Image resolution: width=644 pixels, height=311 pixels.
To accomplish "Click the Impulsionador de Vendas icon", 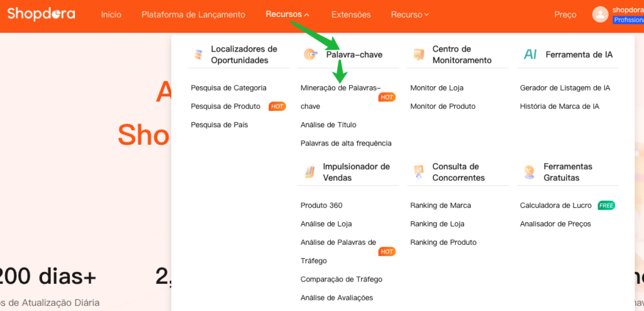I will pyautogui.click(x=309, y=172).
